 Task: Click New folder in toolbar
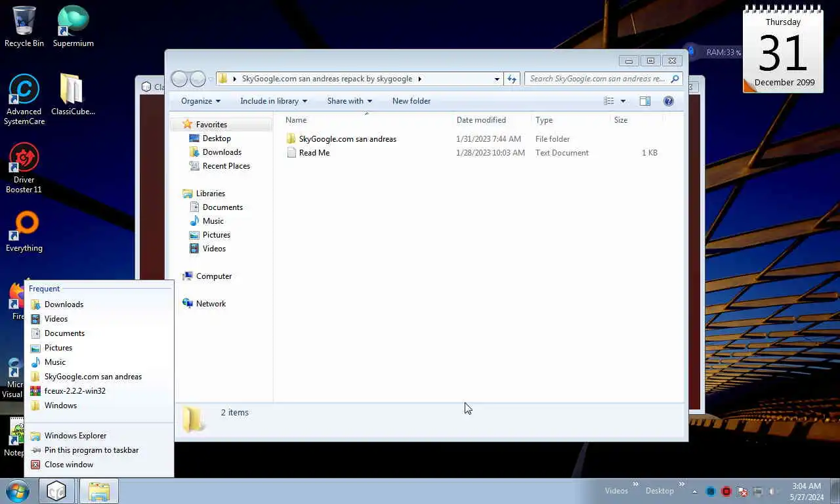click(411, 101)
